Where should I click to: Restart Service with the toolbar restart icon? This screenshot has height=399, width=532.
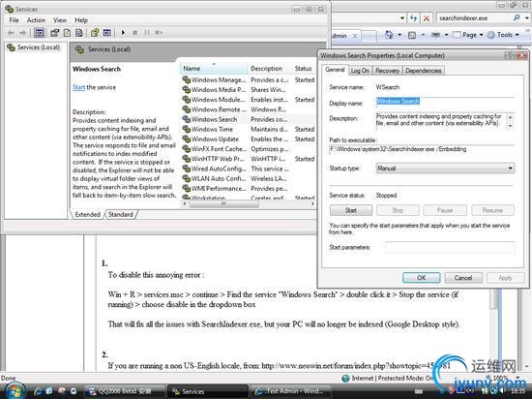[159, 33]
